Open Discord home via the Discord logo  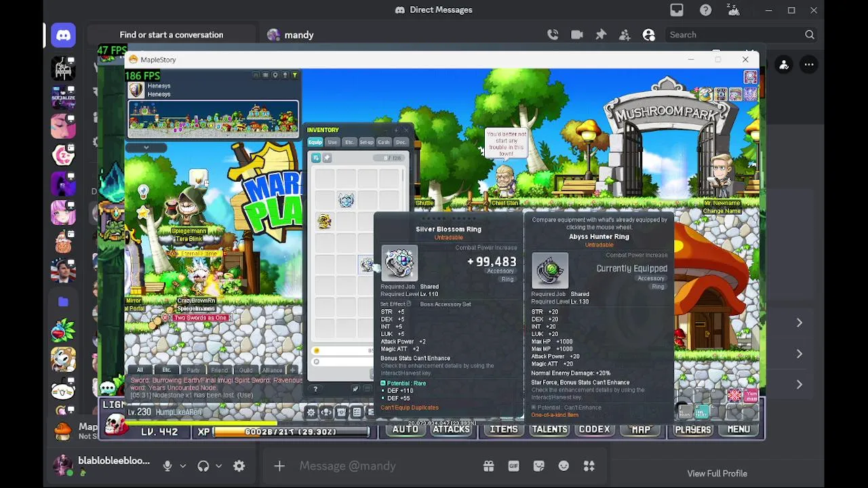63,35
